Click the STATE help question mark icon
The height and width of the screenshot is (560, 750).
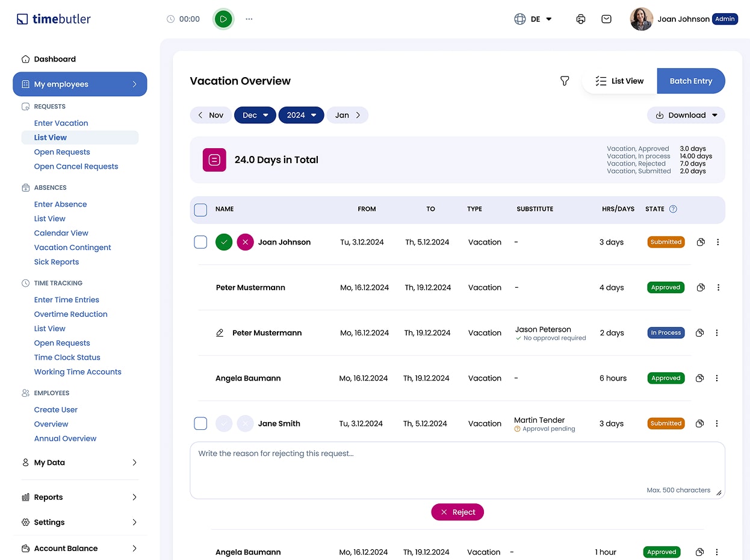[x=673, y=209]
